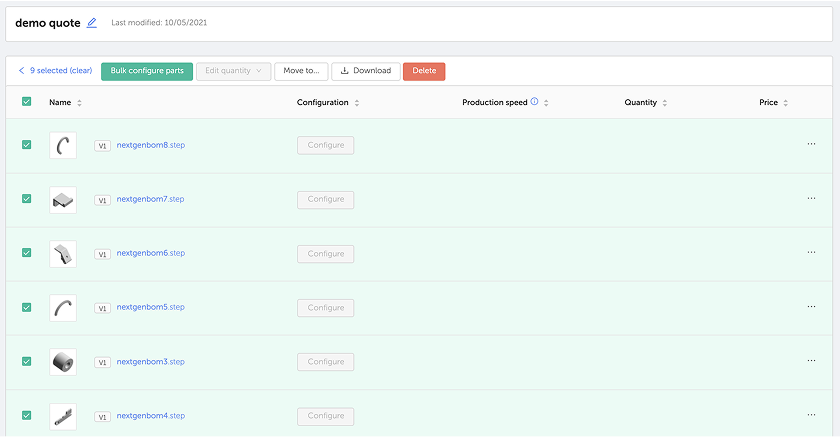Deselect the nextgenbom7.step row checkbox
Image resolution: width=840 pixels, height=437 pixels.
point(26,199)
